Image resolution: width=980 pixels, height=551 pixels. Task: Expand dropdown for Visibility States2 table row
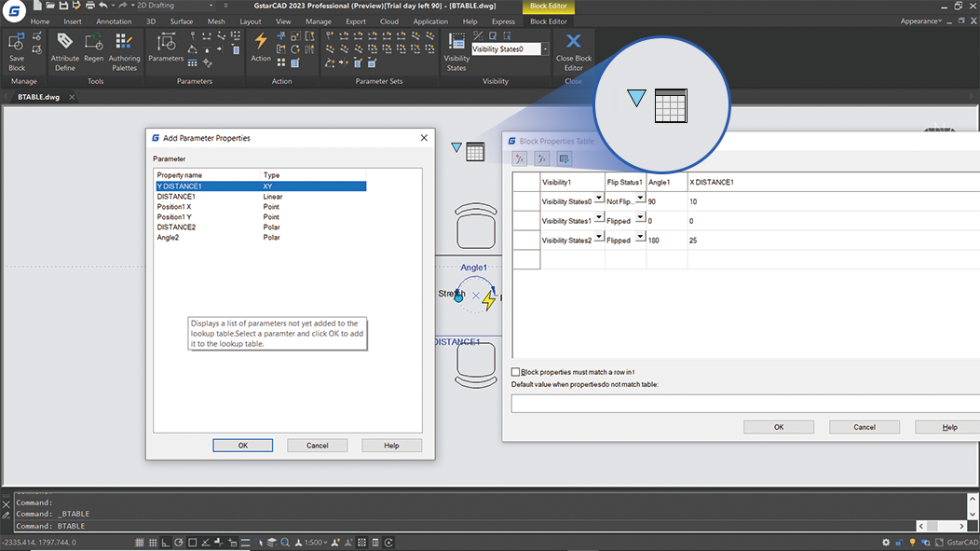(599, 237)
